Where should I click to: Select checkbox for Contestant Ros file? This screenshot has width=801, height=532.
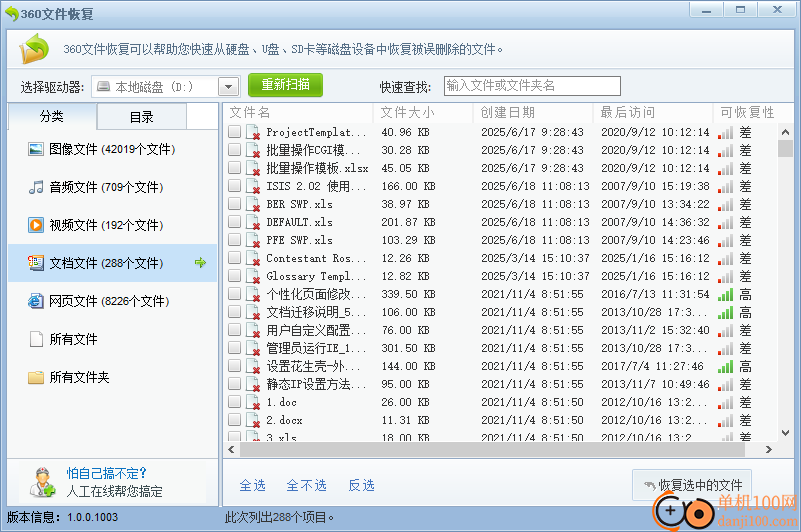pos(234,258)
